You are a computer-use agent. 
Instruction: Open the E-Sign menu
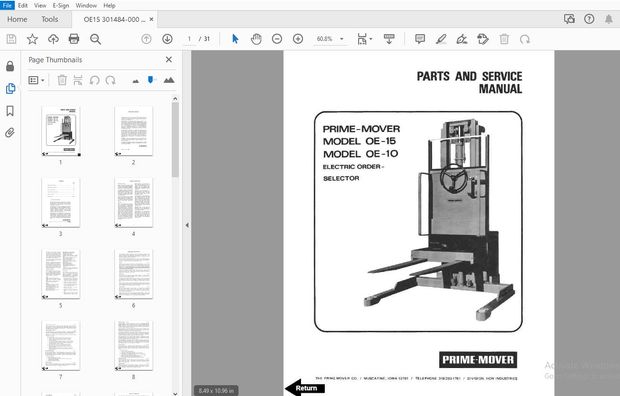pyautogui.click(x=60, y=6)
